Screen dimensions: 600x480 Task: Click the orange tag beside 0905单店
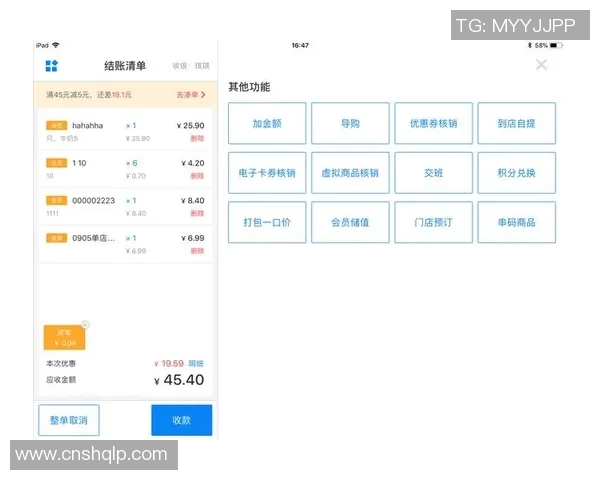coord(56,238)
